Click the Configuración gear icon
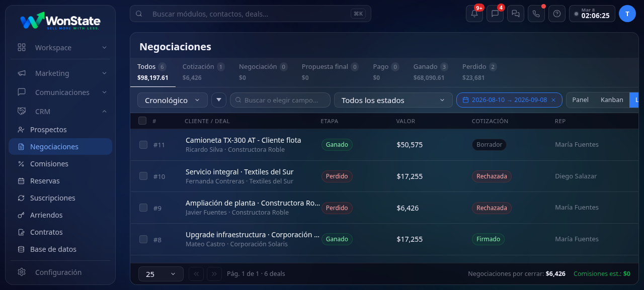 [x=22, y=272]
